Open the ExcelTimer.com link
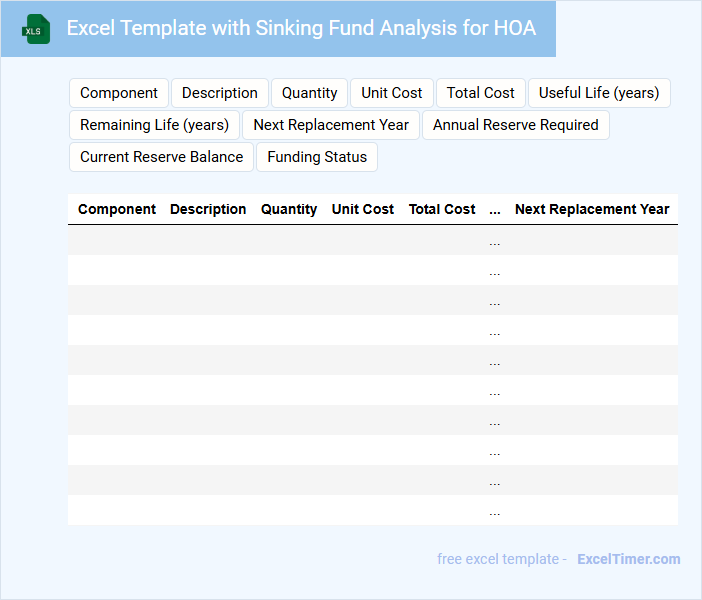 coord(629,559)
